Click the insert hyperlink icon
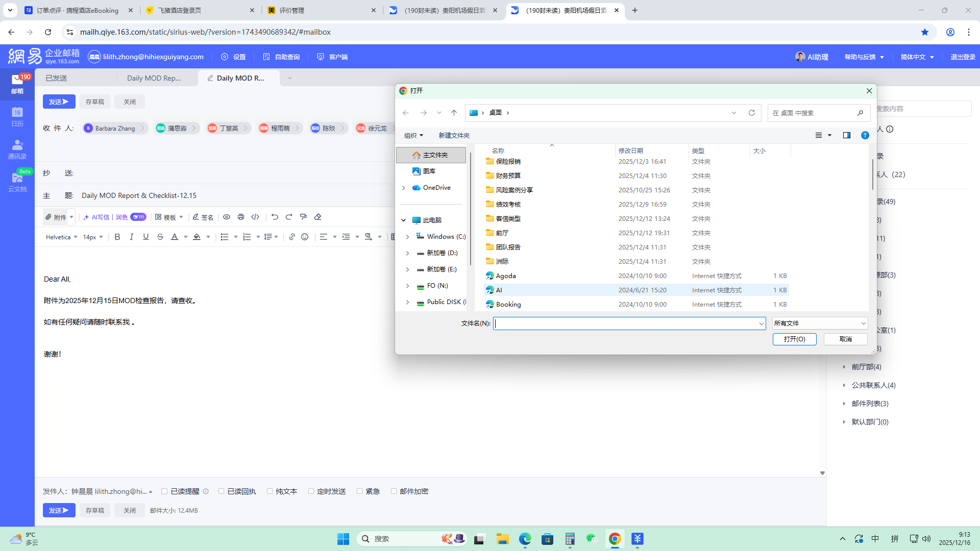 [x=292, y=237]
